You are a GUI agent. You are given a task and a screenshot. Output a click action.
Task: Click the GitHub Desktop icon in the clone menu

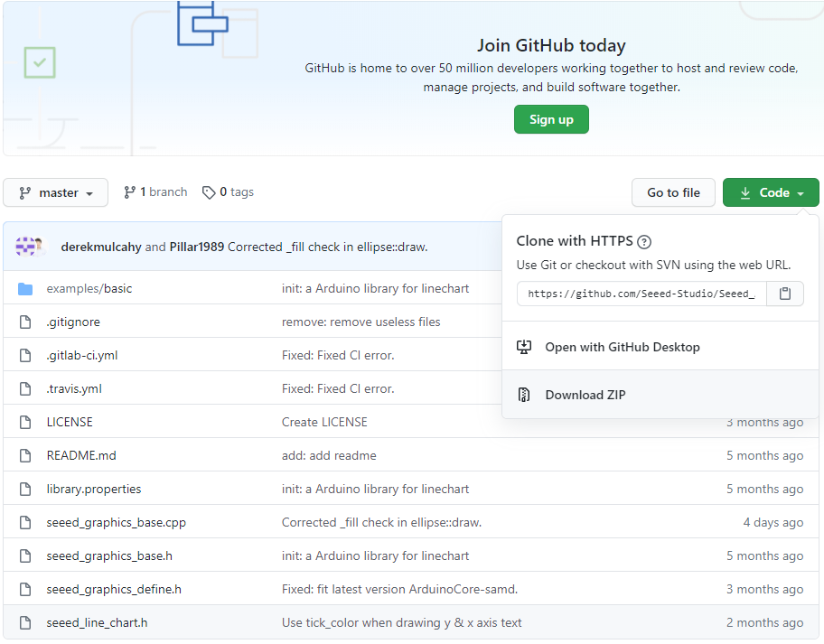pos(524,347)
